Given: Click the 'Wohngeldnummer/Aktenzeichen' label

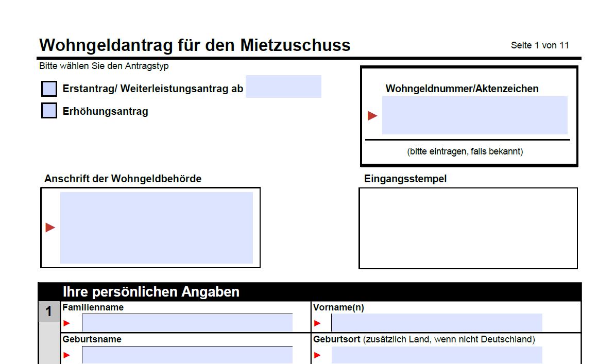Looking at the screenshot, I should pyautogui.click(x=462, y=89).
